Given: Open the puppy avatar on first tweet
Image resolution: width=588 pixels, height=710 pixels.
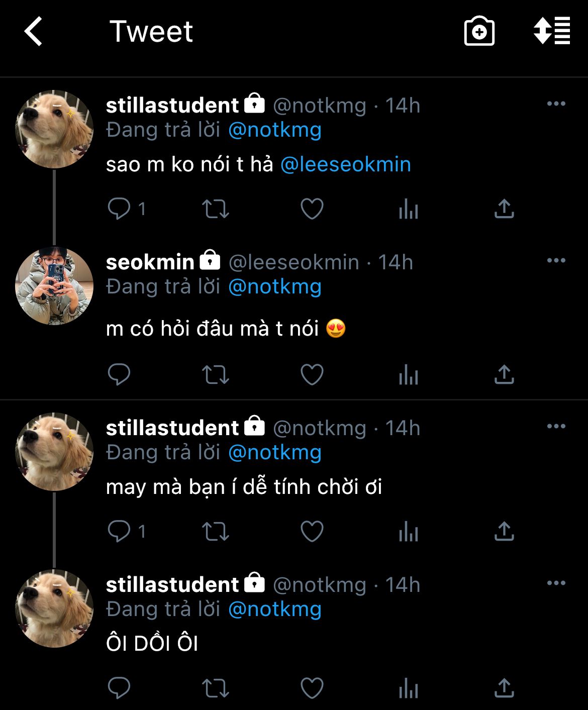Looking at the screenshot, I should click(54, 129).
